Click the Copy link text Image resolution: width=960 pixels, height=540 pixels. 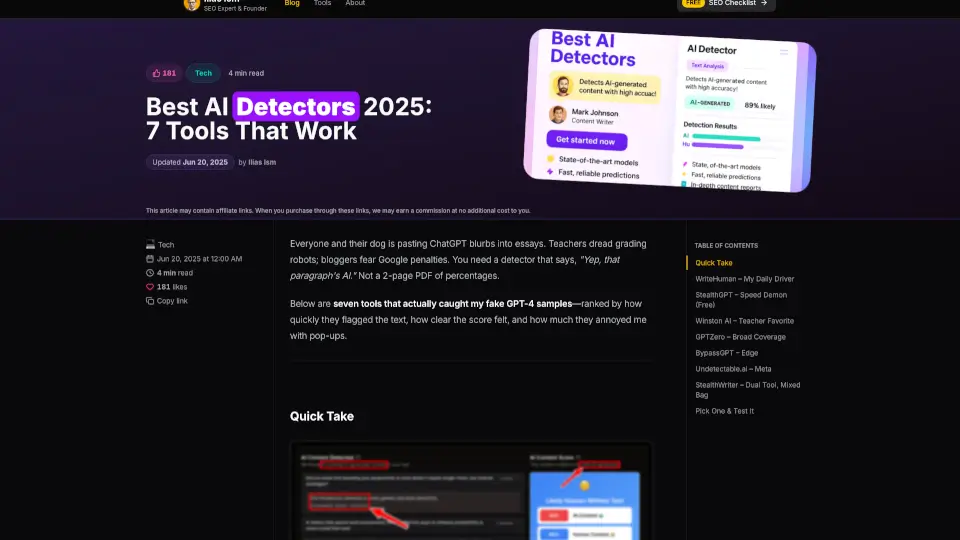(x=172, y=301)
